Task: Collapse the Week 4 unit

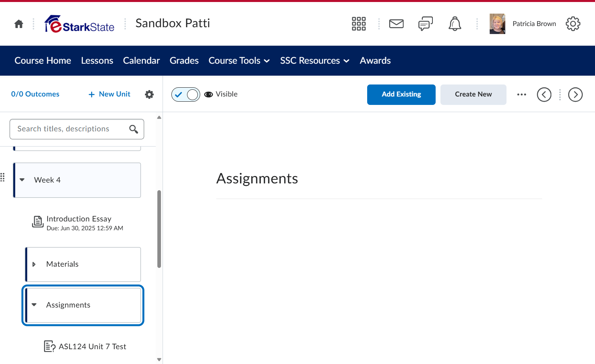Action: coord(22,180)
